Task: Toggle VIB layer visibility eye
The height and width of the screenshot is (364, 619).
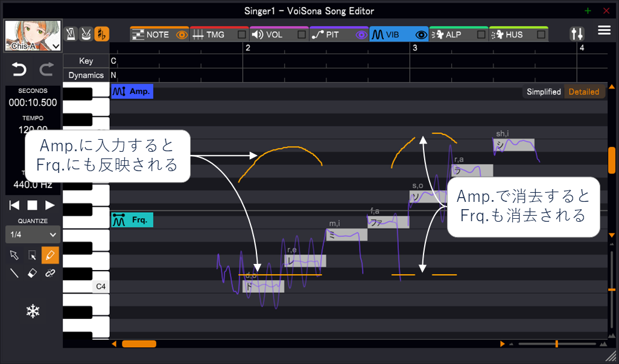Action: [x=421, y=35]
